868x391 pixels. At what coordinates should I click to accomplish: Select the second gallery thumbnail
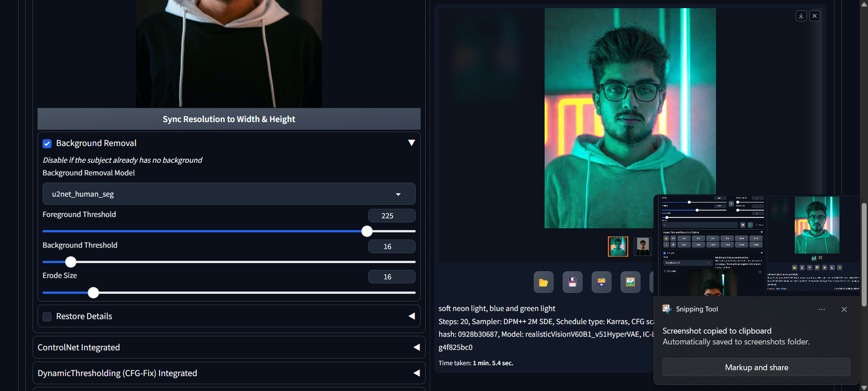pos(642,247)
